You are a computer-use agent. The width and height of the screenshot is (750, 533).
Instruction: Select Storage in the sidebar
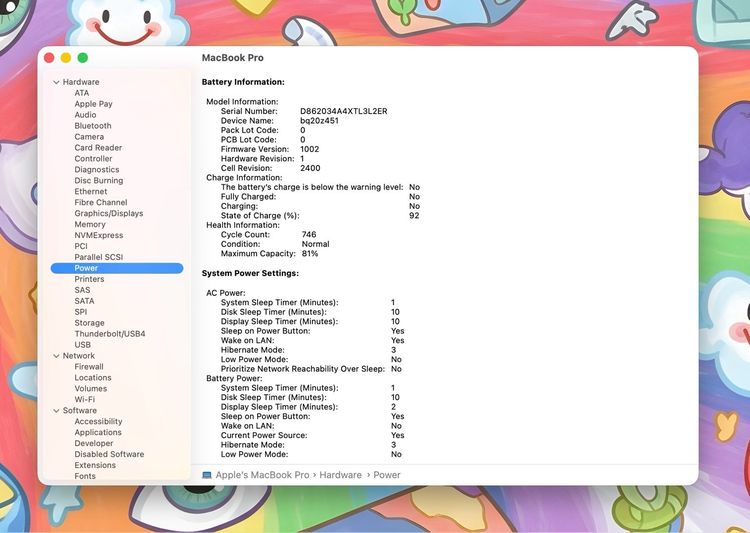click(89, 323)
